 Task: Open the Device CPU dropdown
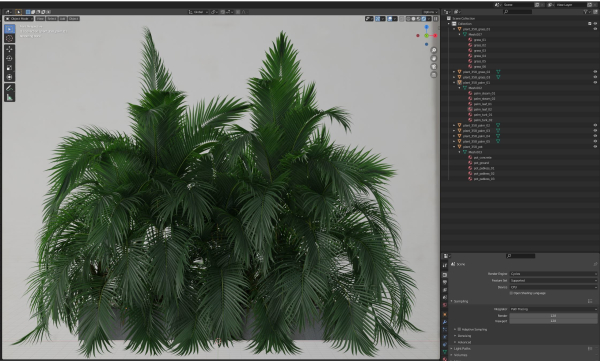click(553, 287)
